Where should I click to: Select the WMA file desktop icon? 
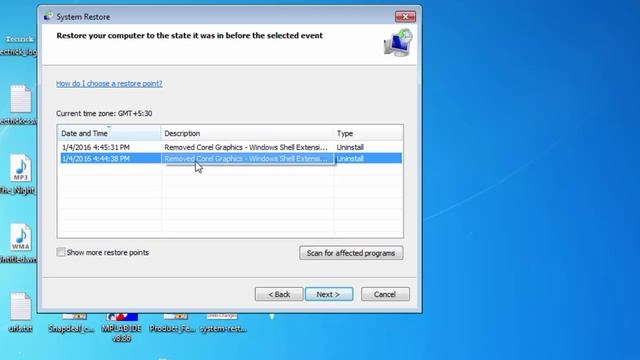click(x=20, y=238)
